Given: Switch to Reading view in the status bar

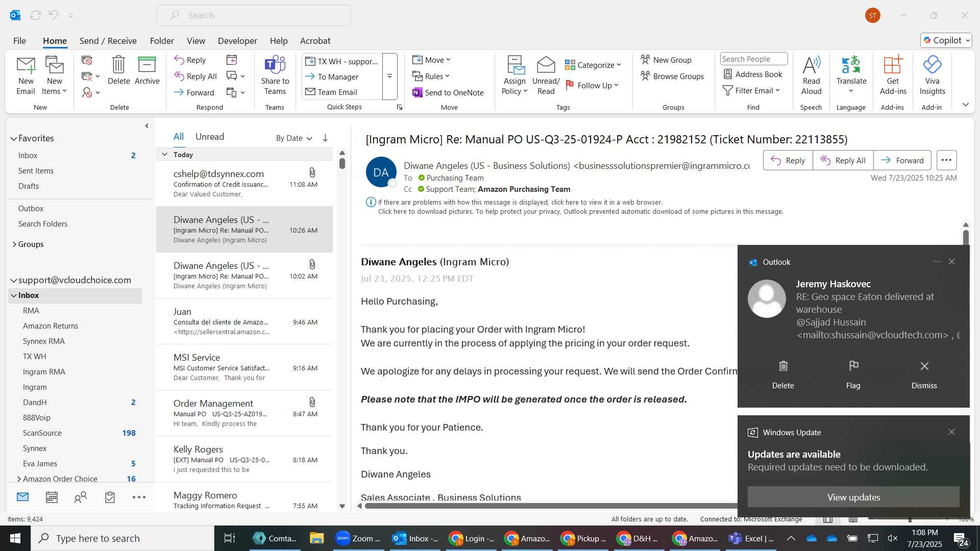Looking at the screenshot, I should pyautogui.click(x=853, y=519).
